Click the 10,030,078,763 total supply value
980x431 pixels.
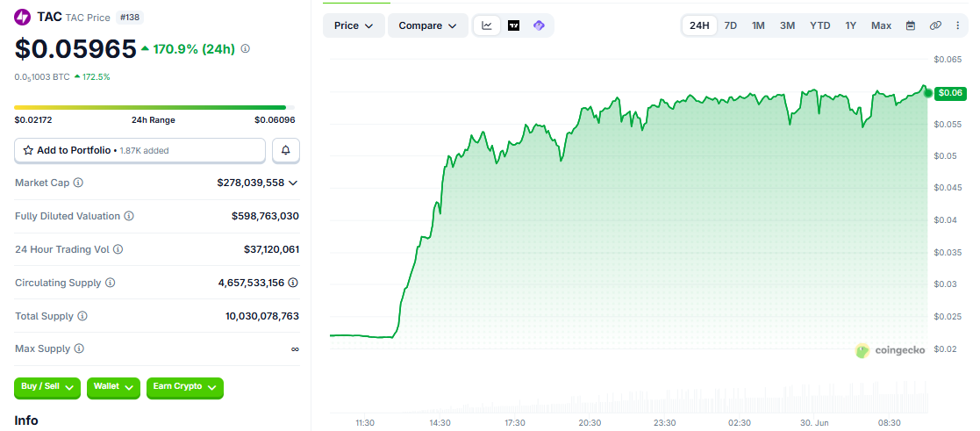coord(262,316)
